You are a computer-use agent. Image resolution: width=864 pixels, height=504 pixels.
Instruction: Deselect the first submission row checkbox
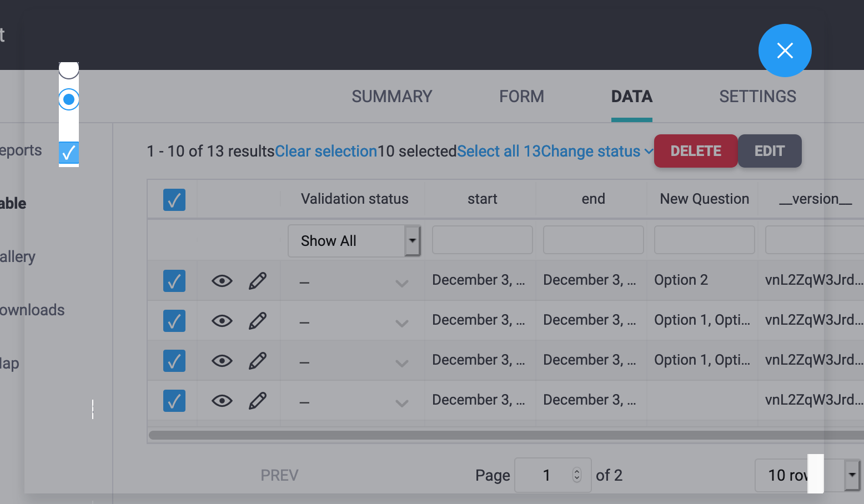click(x=174, y=280)
